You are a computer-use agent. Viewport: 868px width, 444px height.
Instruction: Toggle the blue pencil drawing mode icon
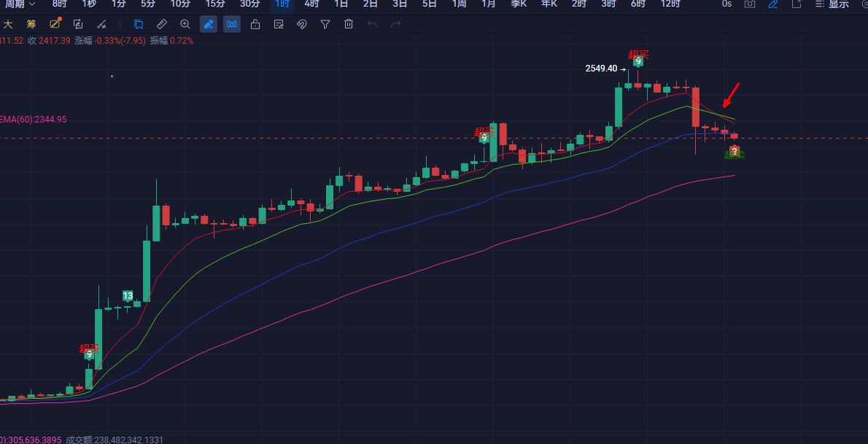click(773, 4)
